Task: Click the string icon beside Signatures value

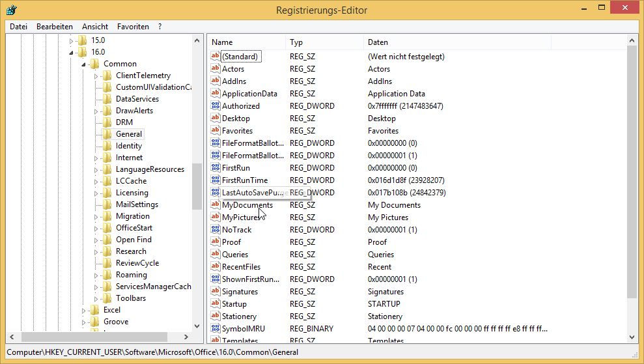Action: [216, 291]
